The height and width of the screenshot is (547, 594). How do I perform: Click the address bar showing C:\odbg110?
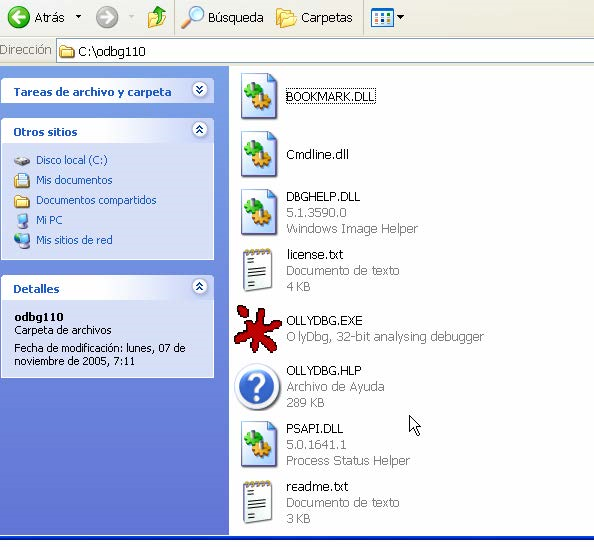pyautogui.click(x=325, y=51)
